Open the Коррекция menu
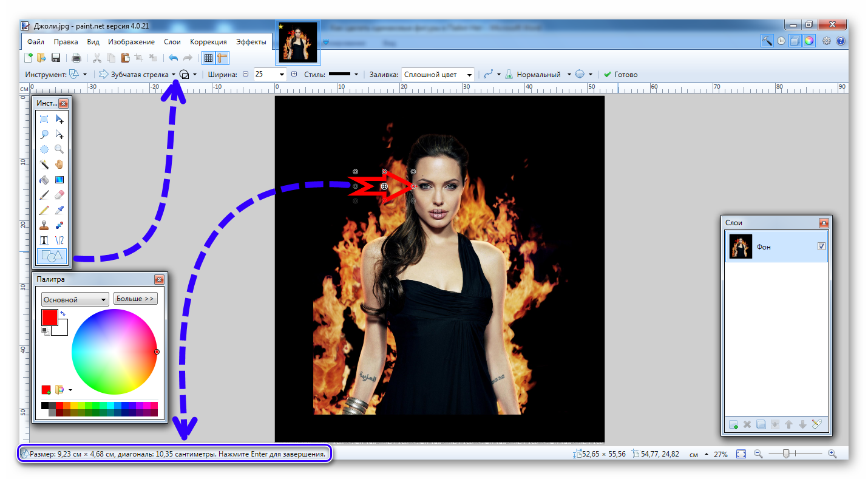868x479 pixels. point(208,42)
